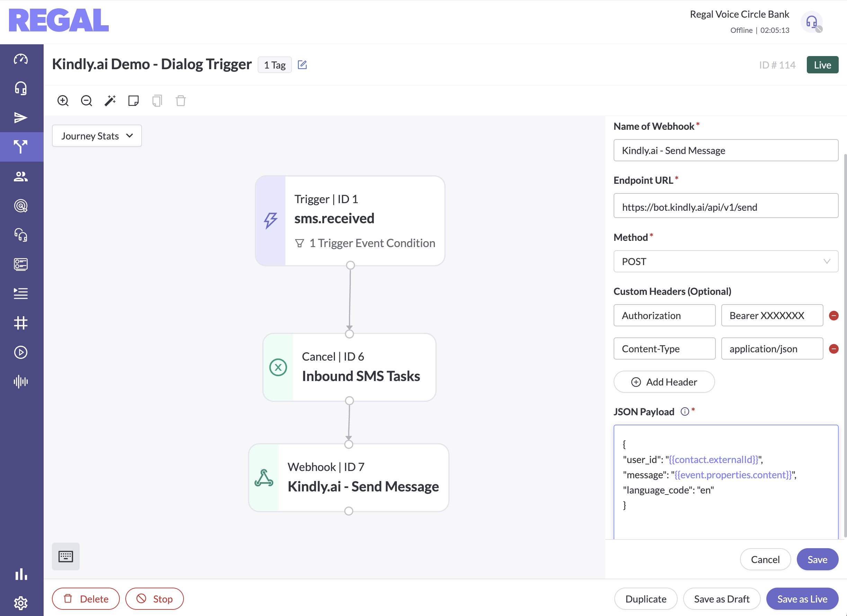Select the Webhook ID 7 node
The image size is (847, 616).
pyautogui.click(x=348, y=478)
